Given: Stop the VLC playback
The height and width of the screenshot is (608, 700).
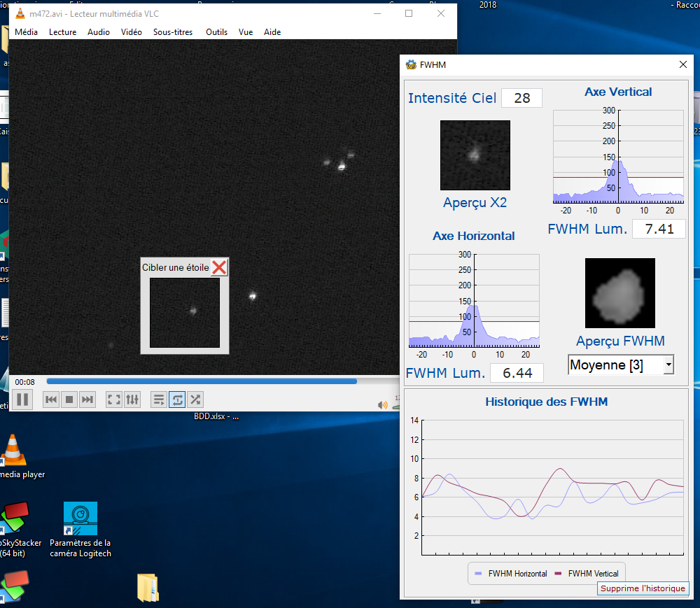Looking at the screenshot, I should 69,400.
